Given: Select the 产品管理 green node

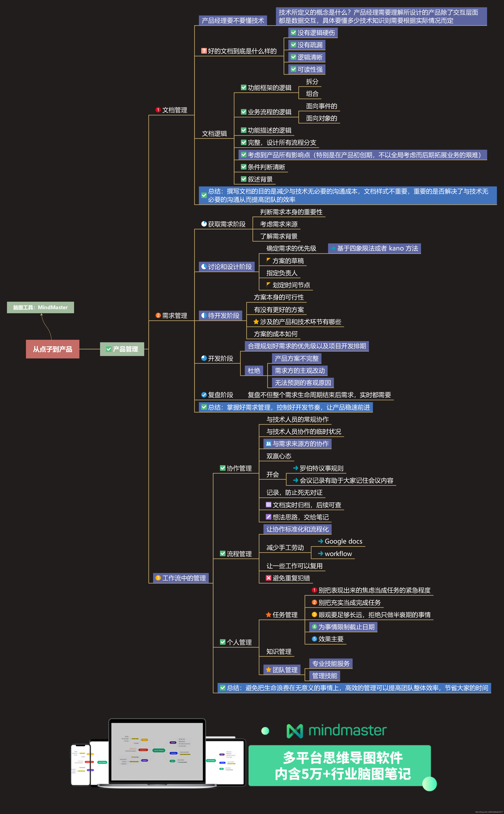Looking at the screenshot, I should [122, 349].
